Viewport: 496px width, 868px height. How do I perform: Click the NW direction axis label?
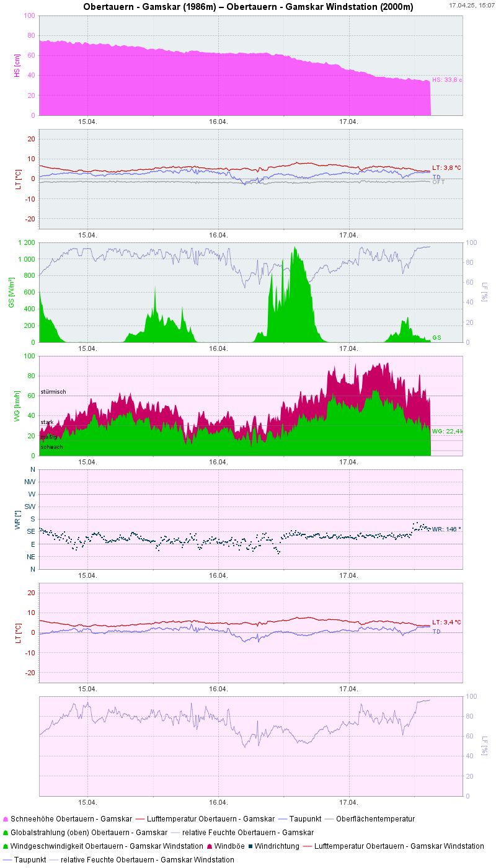point(30,482)
